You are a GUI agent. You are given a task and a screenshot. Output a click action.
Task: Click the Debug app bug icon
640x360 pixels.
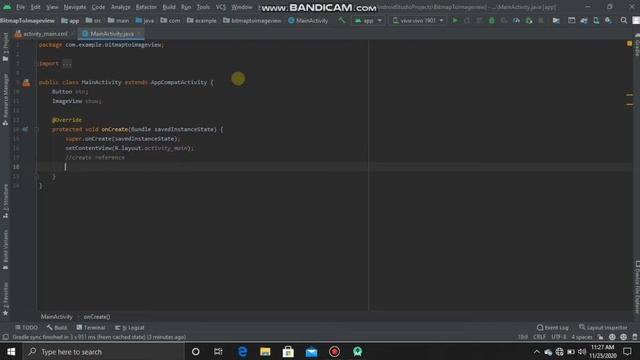[492, 20]
